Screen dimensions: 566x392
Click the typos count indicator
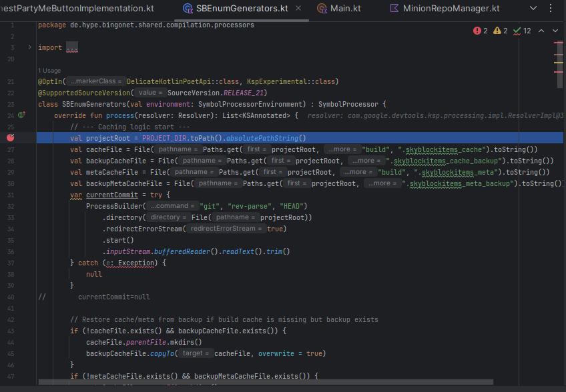522,31
